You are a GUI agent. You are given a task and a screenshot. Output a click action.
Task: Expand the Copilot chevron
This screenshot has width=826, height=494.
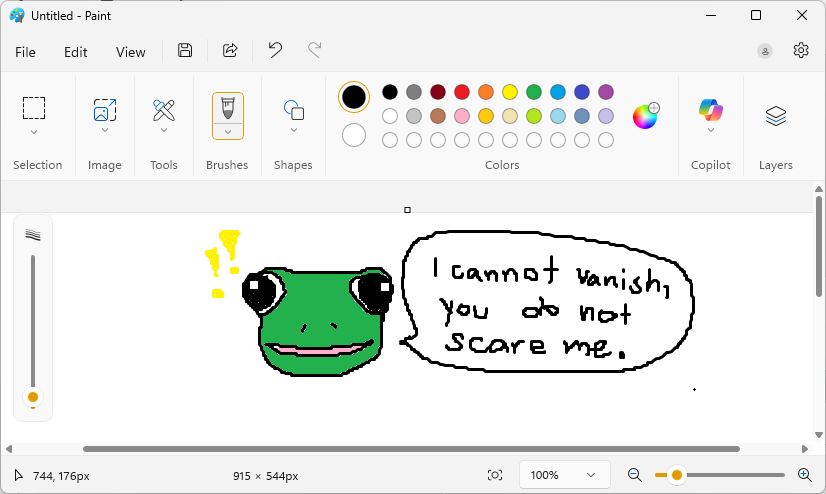(x=711, y=130)
